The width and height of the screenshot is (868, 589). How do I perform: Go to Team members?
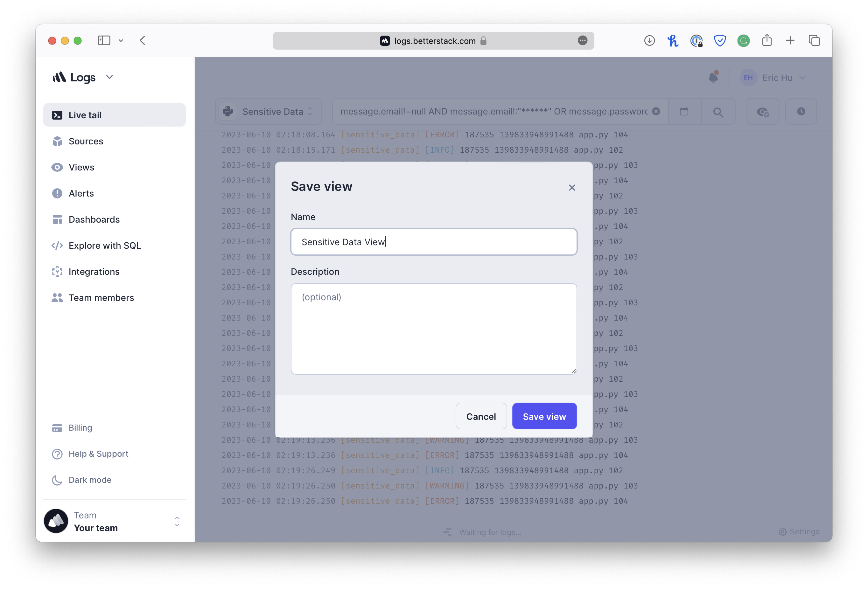[x=114, y=298]
